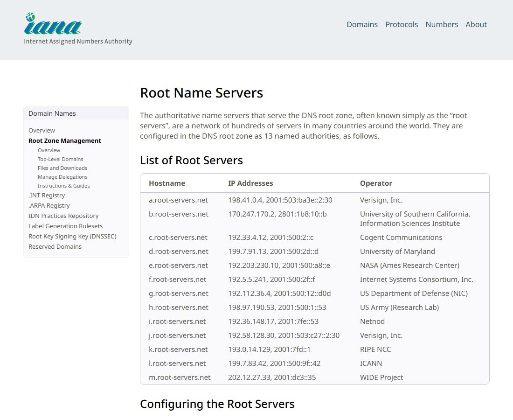
Task: Open Label Generation Rulesets link
Action: pyautogui.click(x=65, y=226)
